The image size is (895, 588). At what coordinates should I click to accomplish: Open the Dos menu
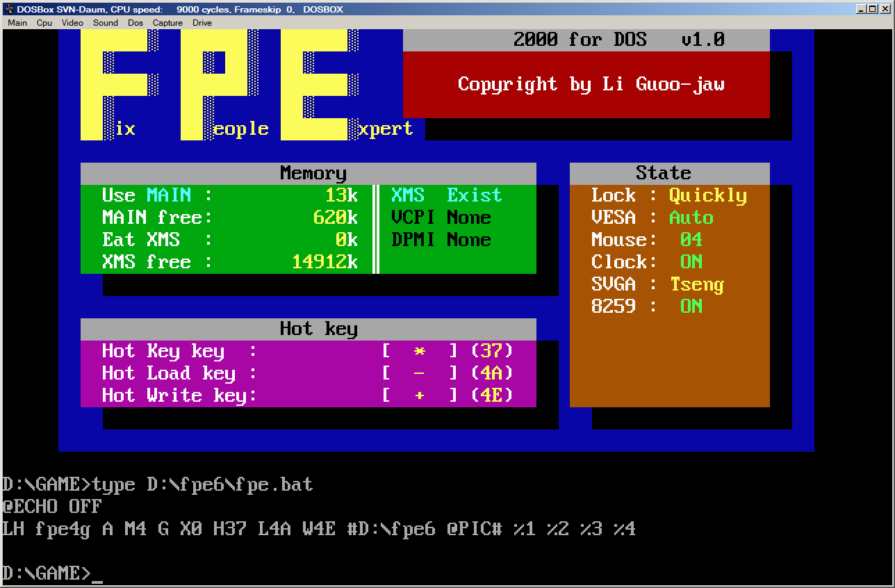pyautogui.click(x=136, y=23)
